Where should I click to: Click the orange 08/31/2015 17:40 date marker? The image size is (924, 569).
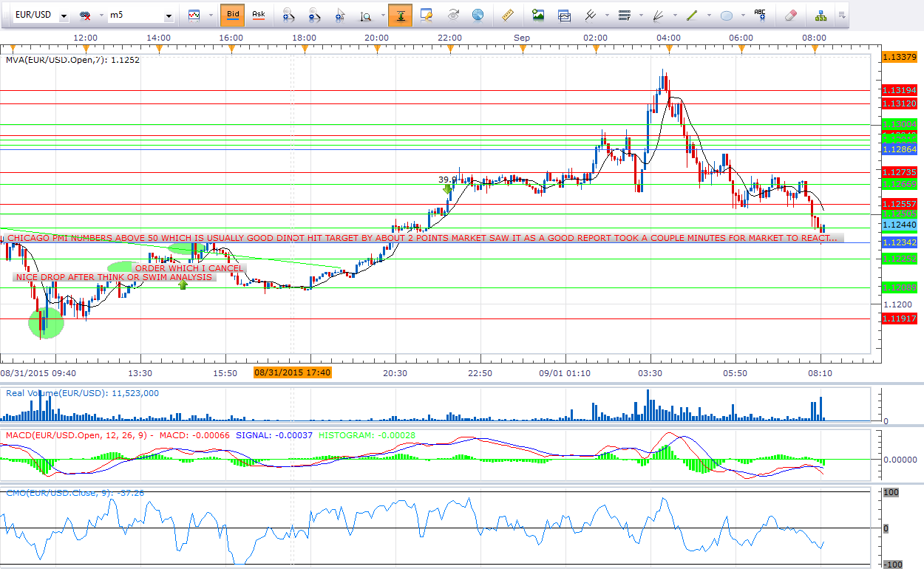[x=292, y=373]
